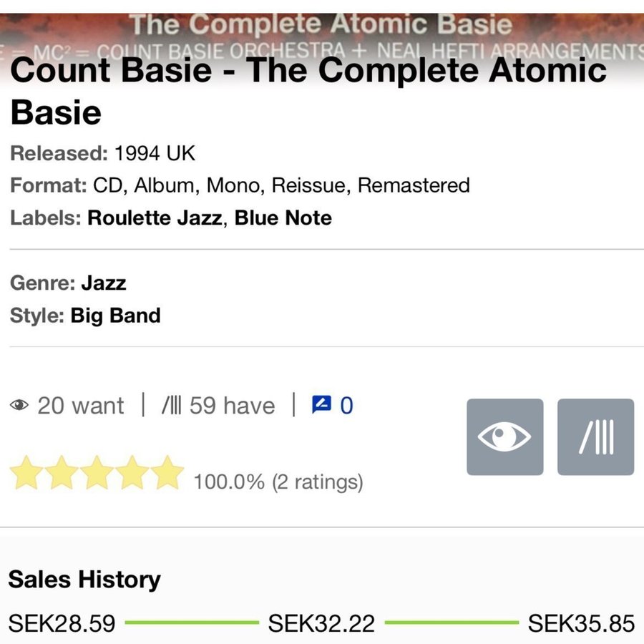644x644 pixels.
Task: Rate the release four stars
Action: pyautogui.click(x=133, y=473)
